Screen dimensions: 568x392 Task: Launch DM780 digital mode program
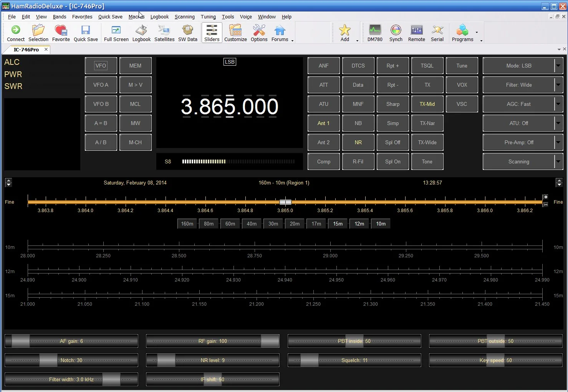[375, 33]
